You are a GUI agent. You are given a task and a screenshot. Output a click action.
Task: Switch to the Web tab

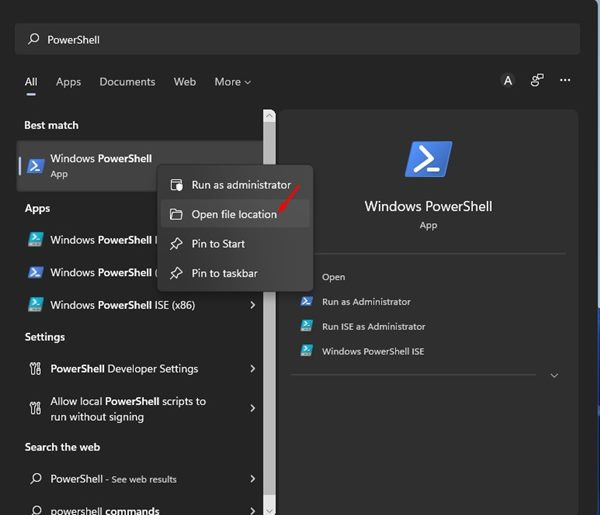click(184, 82)
